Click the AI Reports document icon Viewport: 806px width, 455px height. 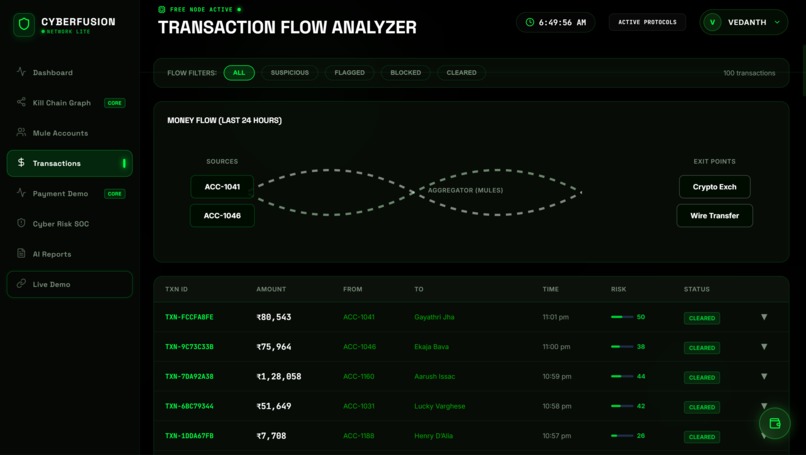[21, 253]
